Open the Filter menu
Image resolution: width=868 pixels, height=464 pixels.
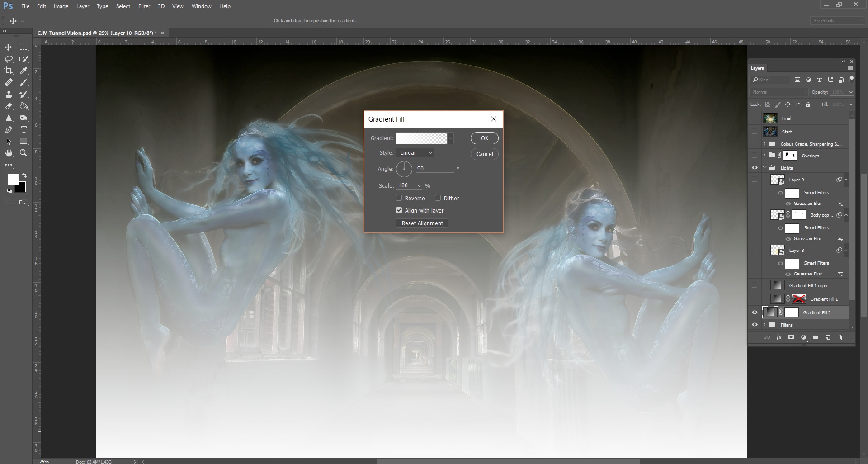(x=144, y=6)
